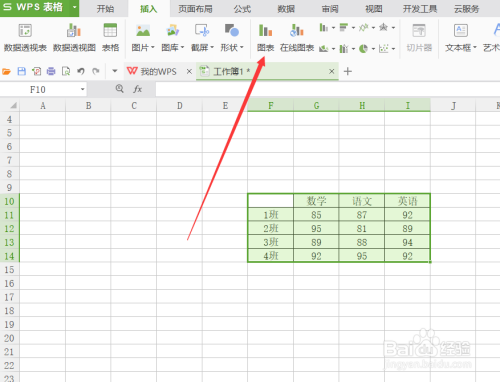Expand the quick access toolbar customize arrow
Image resolution: width=500 pixels, height=382 pixels.
(115, 71)
